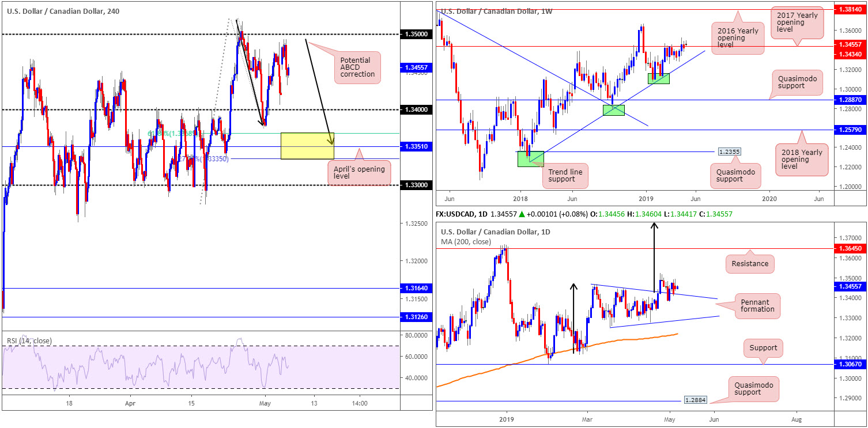This screenshot has height=428, width=868.
Task: Select the 60.0000 RSI axis value
Action: (416, 357)
